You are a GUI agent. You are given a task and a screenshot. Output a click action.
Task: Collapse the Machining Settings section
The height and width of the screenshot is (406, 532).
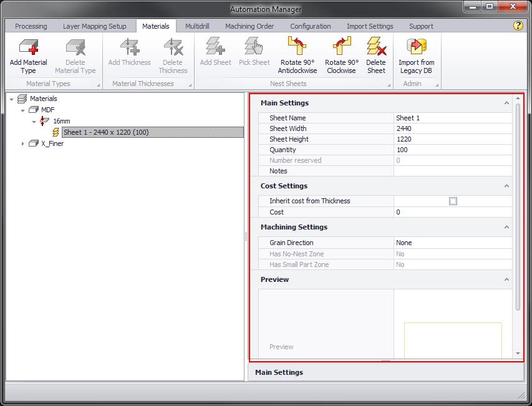click(506, 227)
